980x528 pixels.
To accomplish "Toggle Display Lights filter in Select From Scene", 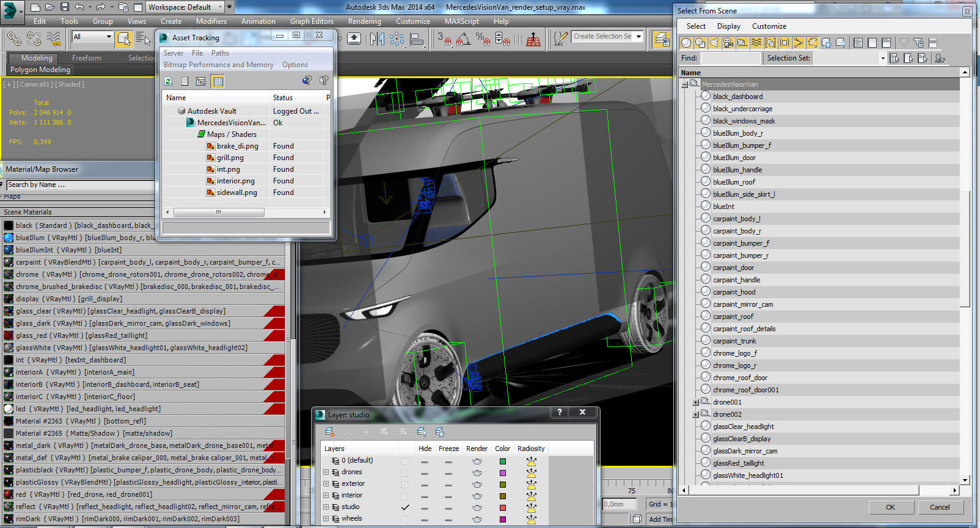I will click(x=714, y=43).
